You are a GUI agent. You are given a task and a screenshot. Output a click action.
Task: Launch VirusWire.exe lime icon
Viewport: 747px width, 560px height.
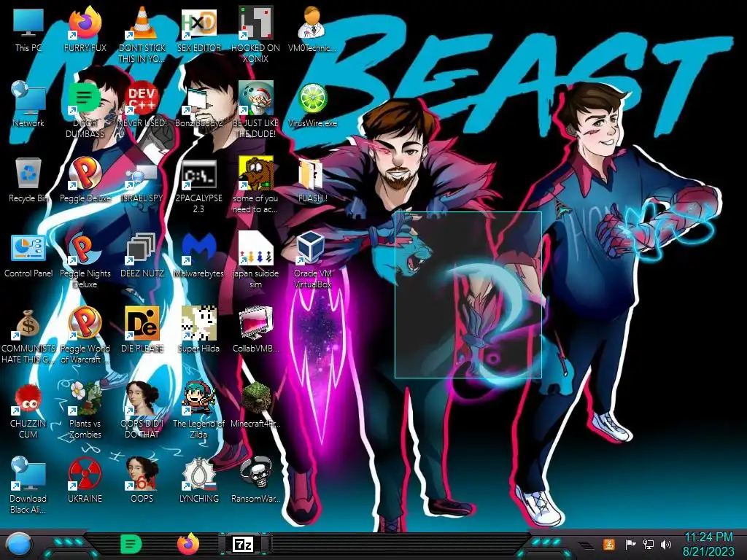pyautogui.click(x=312, y=105)
